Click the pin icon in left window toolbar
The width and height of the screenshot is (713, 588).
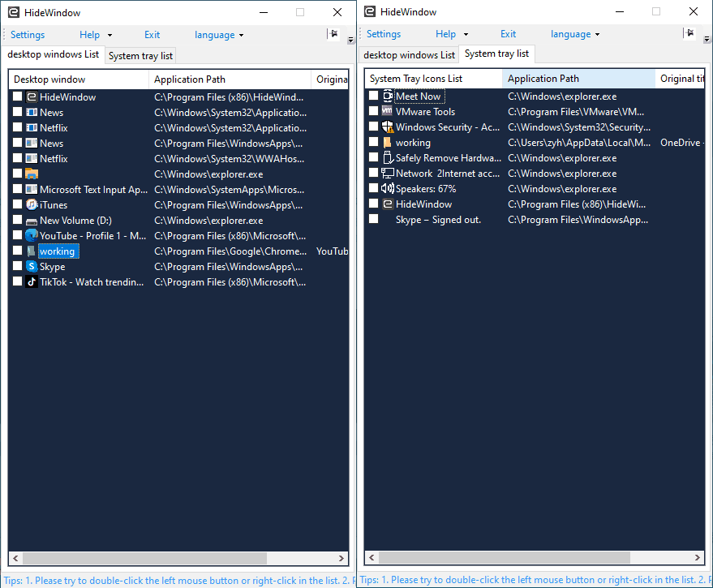click(x=333, y=33)
